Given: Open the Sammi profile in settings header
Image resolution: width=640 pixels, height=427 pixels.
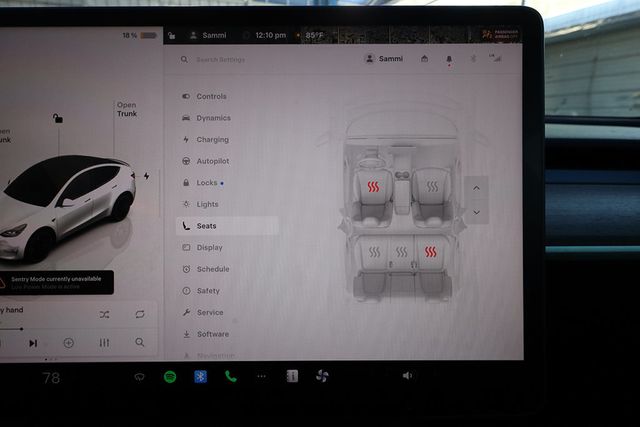Looking at the screenshot, I should [x=383, y=59].
